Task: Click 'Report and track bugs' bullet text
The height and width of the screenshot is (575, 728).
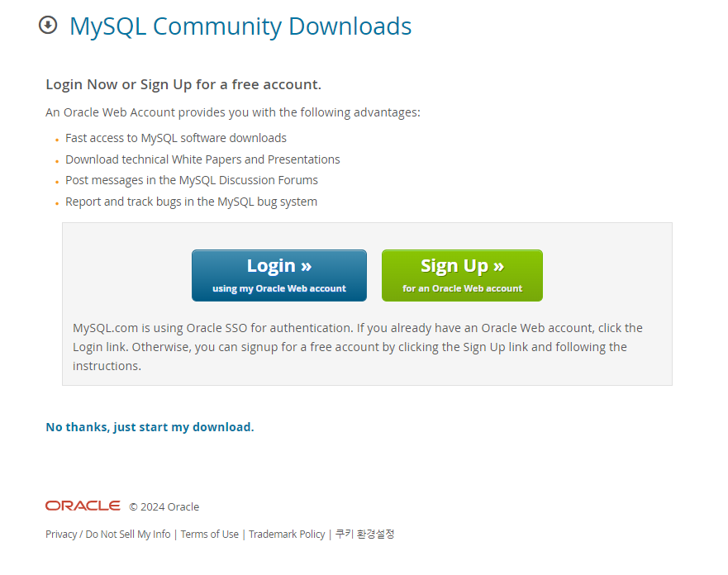Action: [x=191, y=202]
